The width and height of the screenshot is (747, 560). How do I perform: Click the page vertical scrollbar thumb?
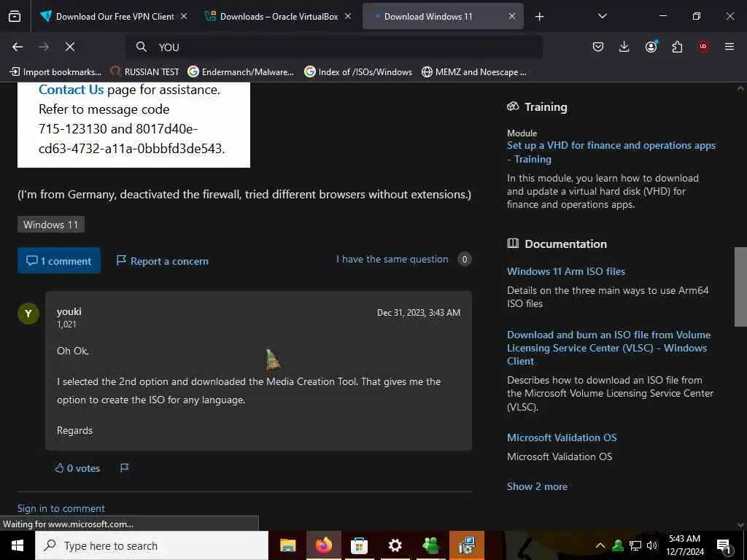[x=740, y=287]
